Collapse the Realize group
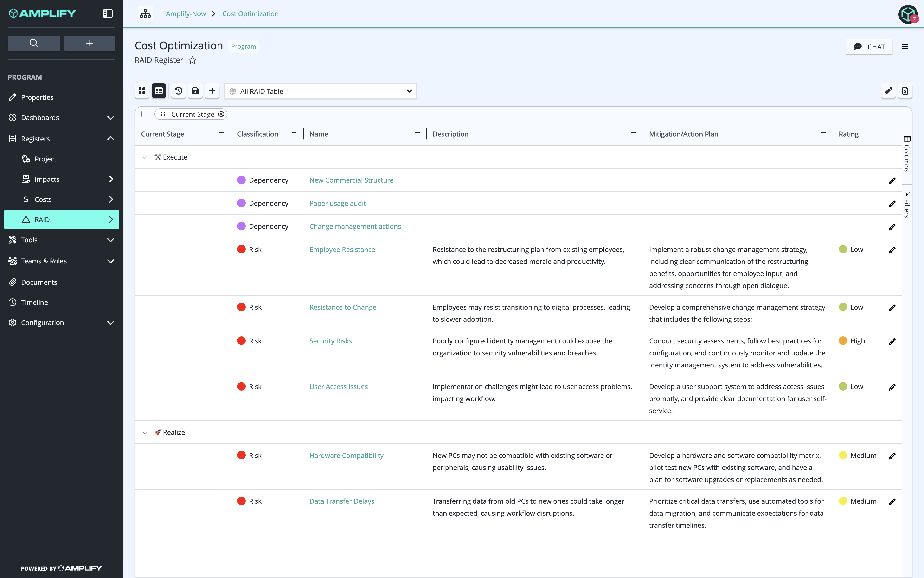Image resolution: width=924 pixels, height=578 pixels. [145, 432]
